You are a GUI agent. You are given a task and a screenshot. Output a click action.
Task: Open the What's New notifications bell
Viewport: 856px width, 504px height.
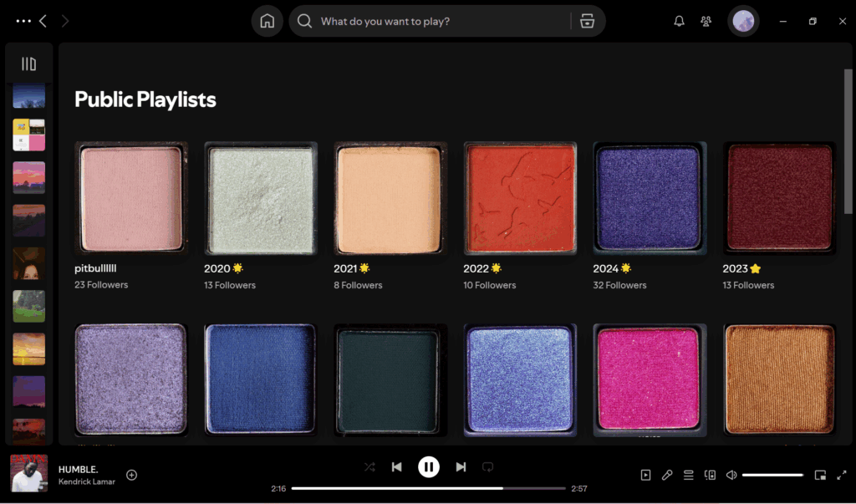pyautogui.click(x=679, y=22)
